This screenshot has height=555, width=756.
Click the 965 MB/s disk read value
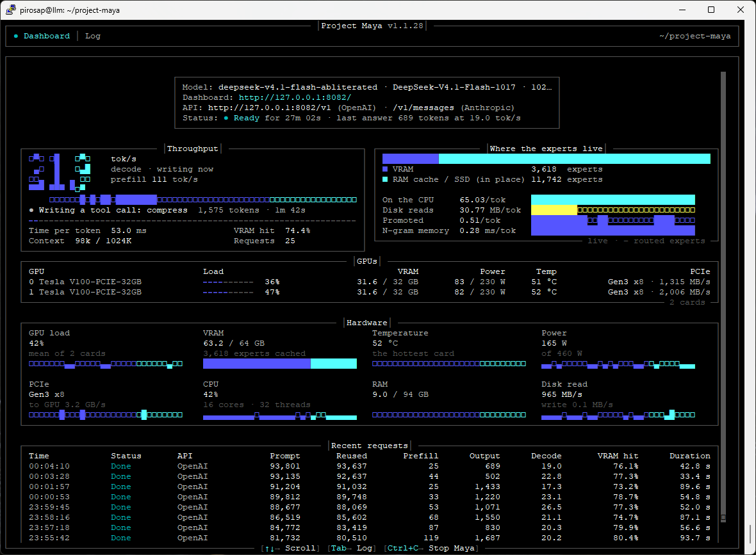[x=562, y=394]
